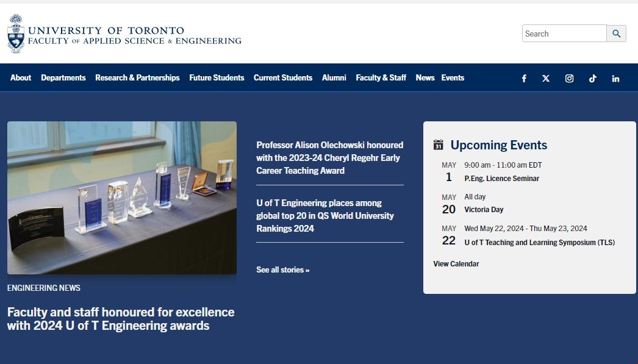The image size is (638, 364).
Task: Follow the See all stories link
Action: 282,269
